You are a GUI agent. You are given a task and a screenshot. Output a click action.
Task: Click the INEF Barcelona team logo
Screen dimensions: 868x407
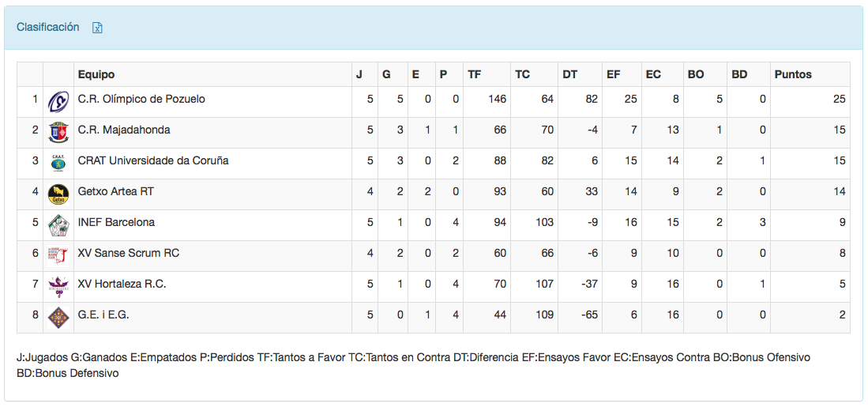58,224
